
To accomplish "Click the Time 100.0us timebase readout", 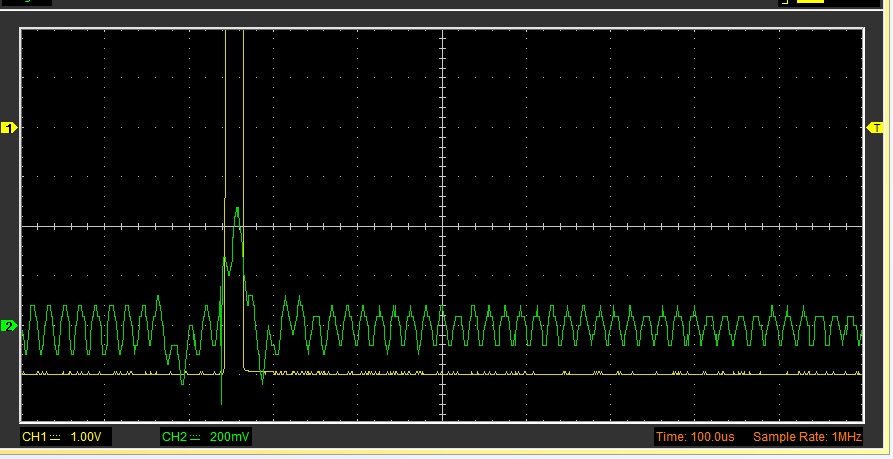I will point(696,437).
